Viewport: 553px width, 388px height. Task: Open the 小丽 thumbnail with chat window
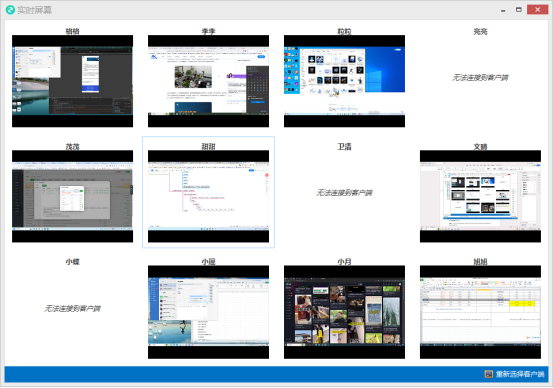[x=208, y=312]
